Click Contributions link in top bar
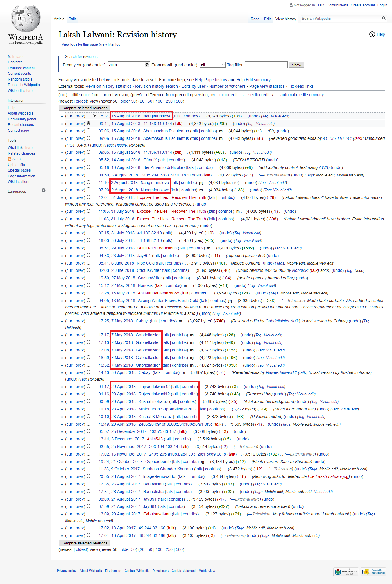Image resolution: width=392 pixels, height=584 pixels. (x=337, y=5)
